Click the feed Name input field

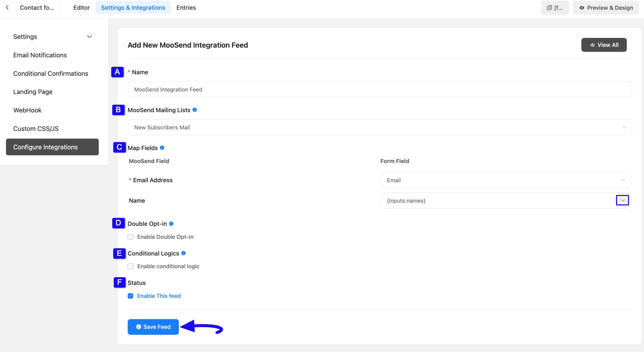[380, 90]
